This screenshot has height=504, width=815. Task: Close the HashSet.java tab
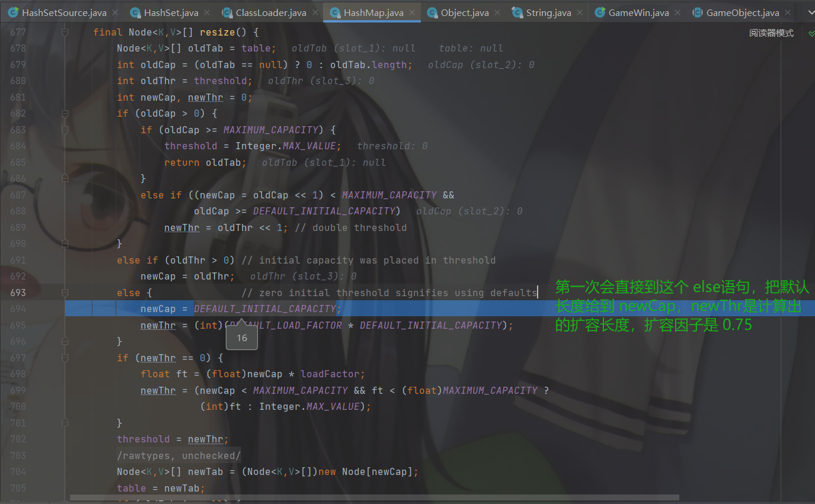(x=207, y=12)
